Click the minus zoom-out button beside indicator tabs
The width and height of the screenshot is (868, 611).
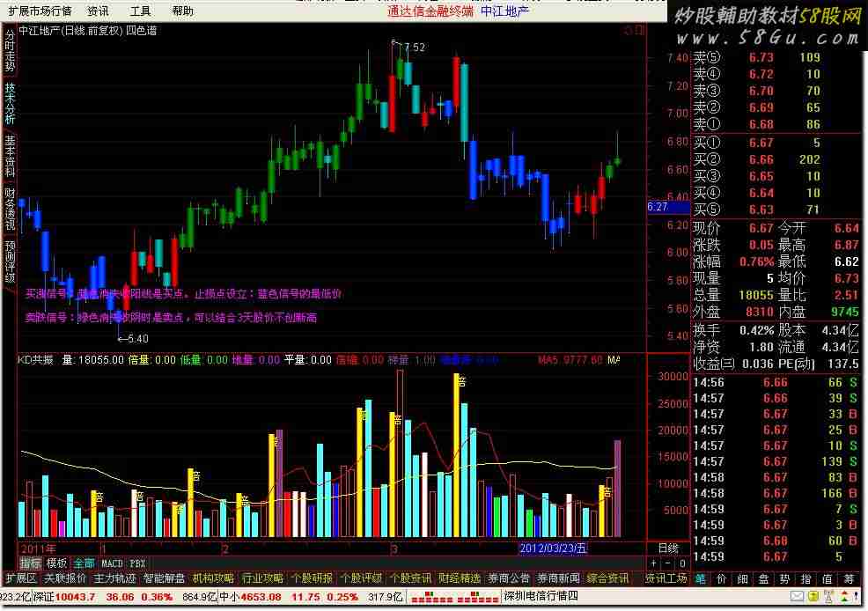coord(667,563)
